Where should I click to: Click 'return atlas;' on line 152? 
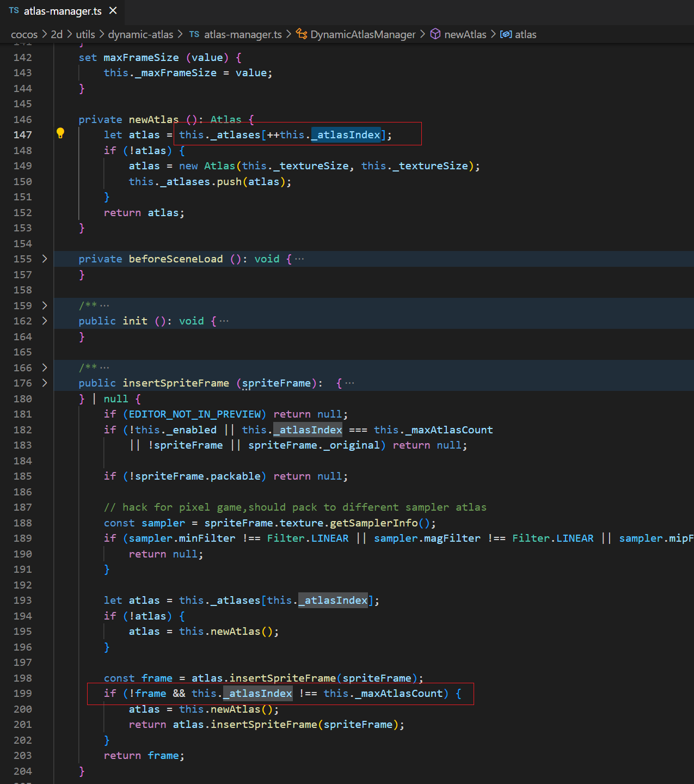click(x=144, y=212)
